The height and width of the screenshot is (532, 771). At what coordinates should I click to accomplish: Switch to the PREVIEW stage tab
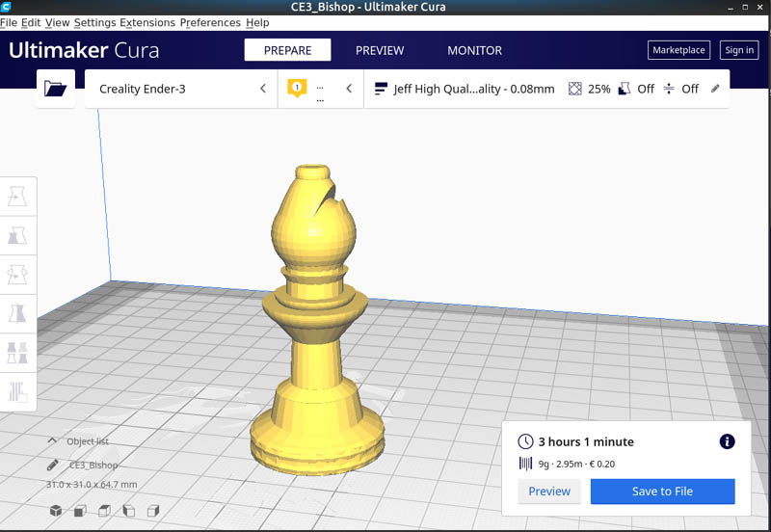pyautogui.click(x=380, y=50)
